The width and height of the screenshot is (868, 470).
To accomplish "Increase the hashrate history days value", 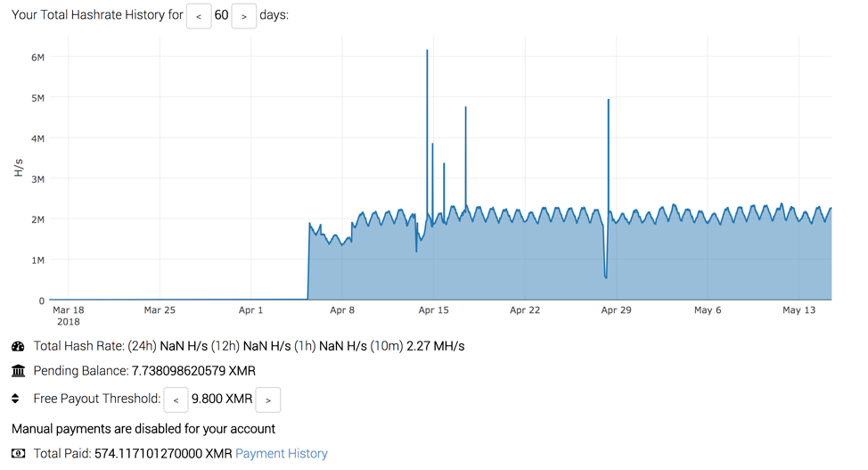I will [x=243, y=16].
